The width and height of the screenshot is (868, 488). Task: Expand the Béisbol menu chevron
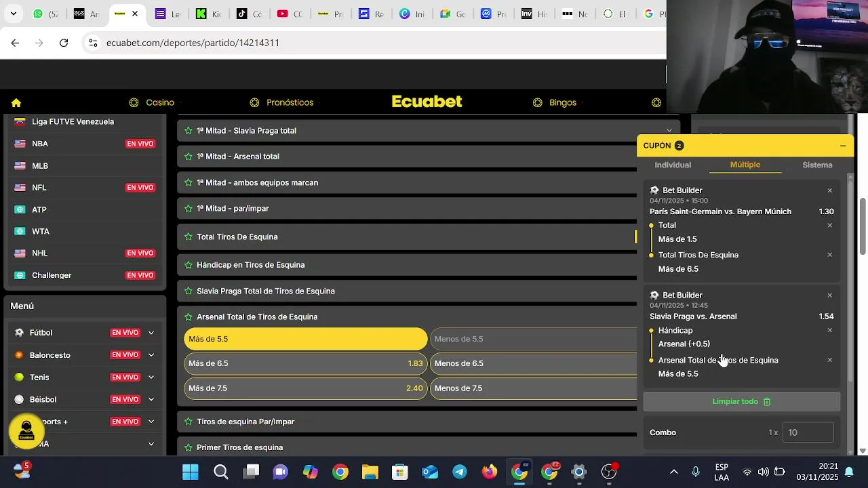pyautogui.click(x=151, y=399)
